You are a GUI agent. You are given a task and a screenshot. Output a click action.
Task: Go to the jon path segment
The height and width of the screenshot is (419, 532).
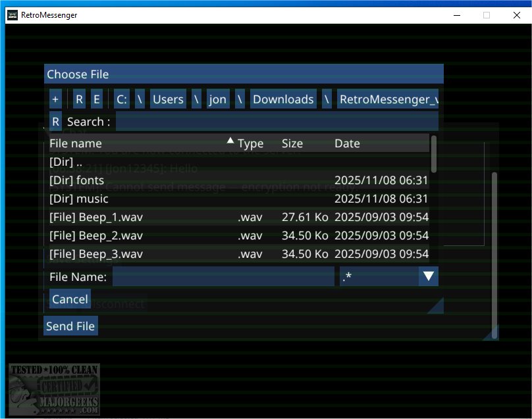pos(218,99)
